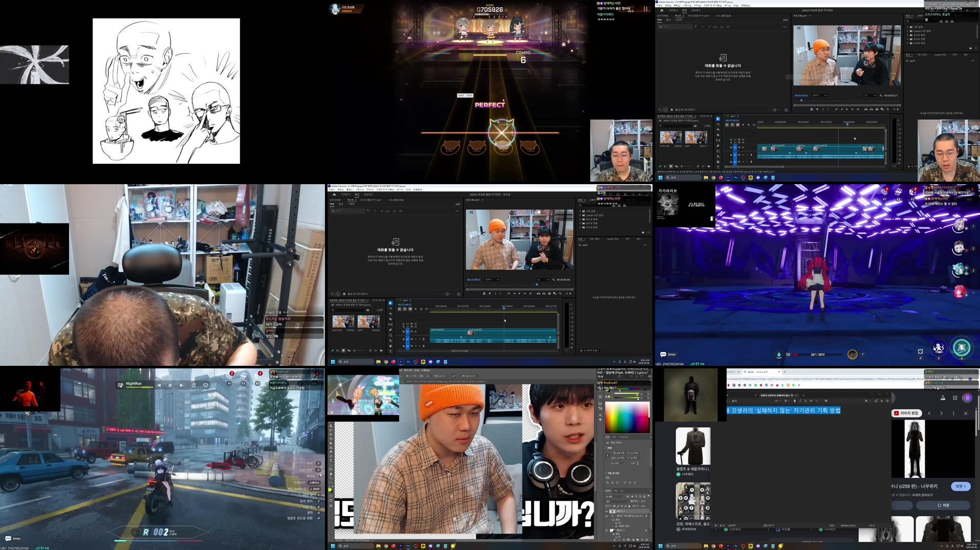Screen dimensions: 980x550
Task: Click the 이미지 편집 button in Chrome
Action: [906, 413]
